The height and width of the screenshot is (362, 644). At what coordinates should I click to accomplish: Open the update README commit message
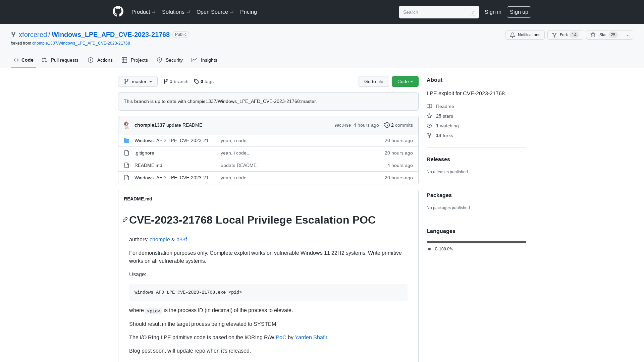(x=184, y=125)
